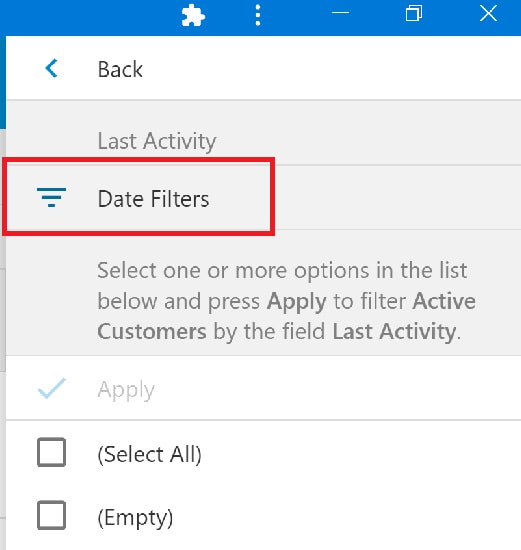Open the three-dot more options menu
Viewport: 521px width, 550px height.
click(x=258, y=15)
